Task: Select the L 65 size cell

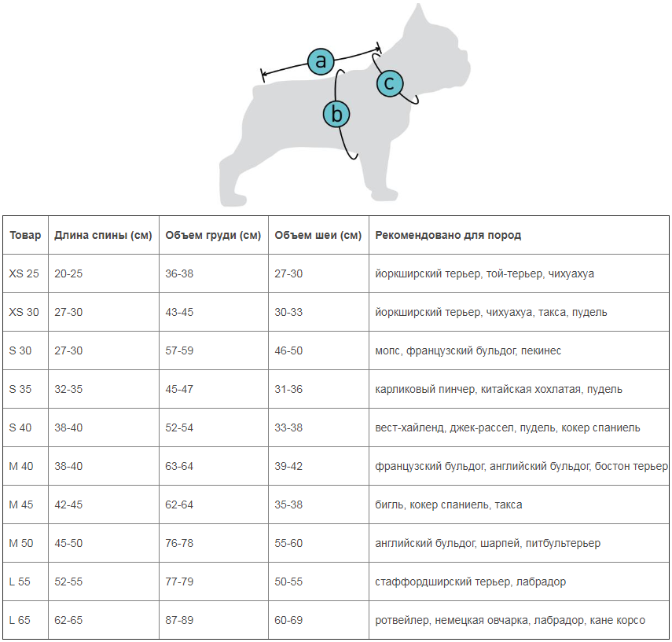Action: [x=20, y=621]
